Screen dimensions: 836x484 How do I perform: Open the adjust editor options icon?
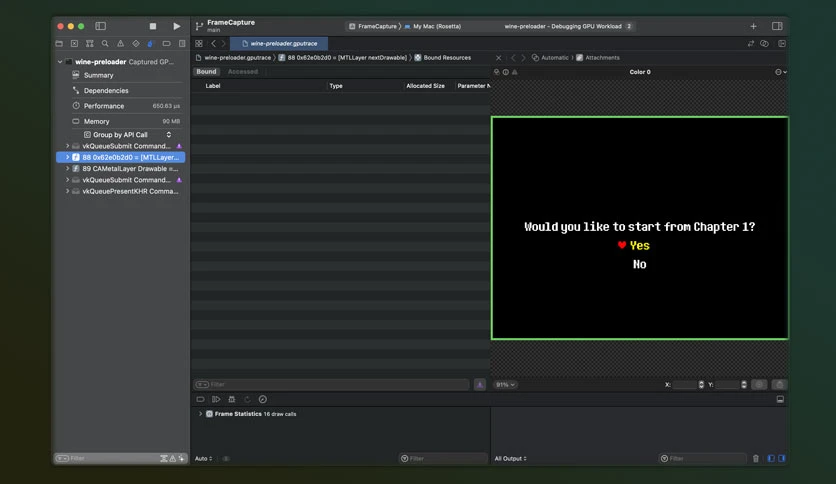click(x=765, y=44)
